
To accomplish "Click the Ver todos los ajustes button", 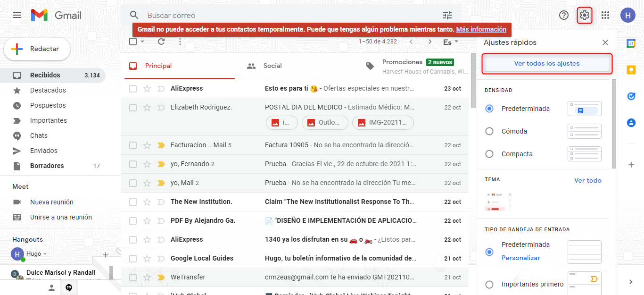I will (547, 63).
